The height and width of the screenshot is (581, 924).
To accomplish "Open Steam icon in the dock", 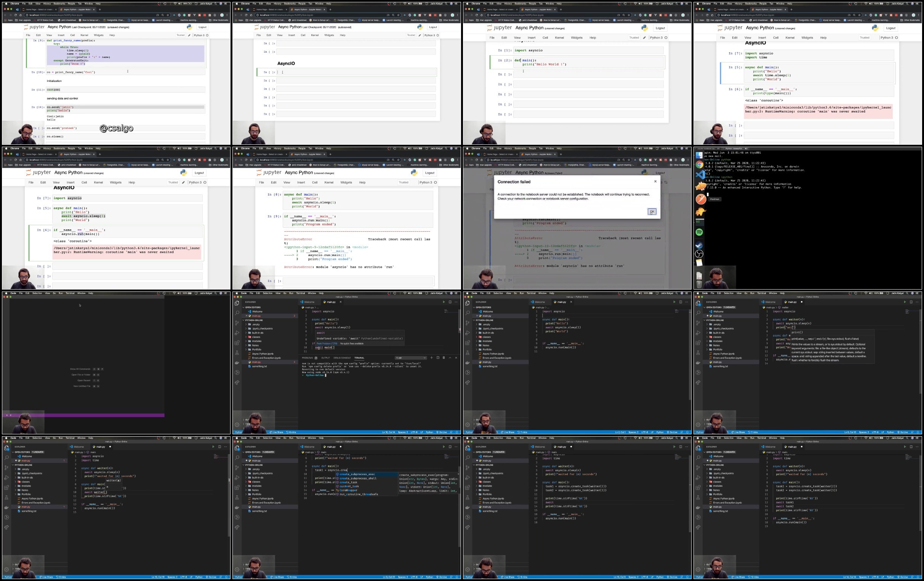I will (x=699, y=245).
